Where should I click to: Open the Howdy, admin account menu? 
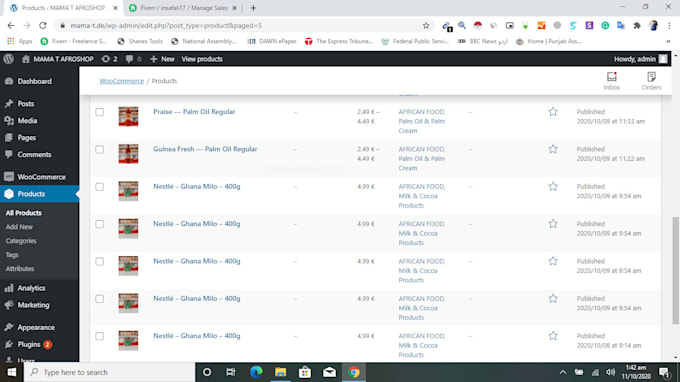pos(641,59)
